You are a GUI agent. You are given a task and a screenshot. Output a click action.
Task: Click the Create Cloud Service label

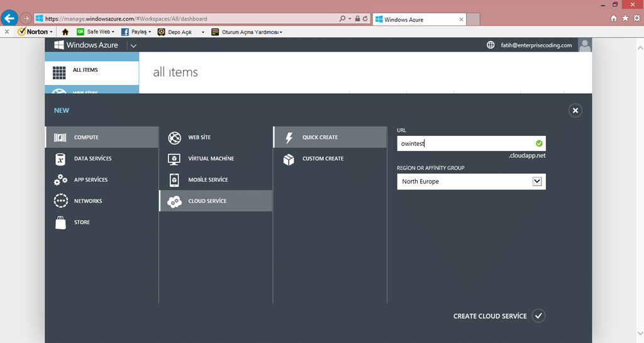click(x=489, y=316)
